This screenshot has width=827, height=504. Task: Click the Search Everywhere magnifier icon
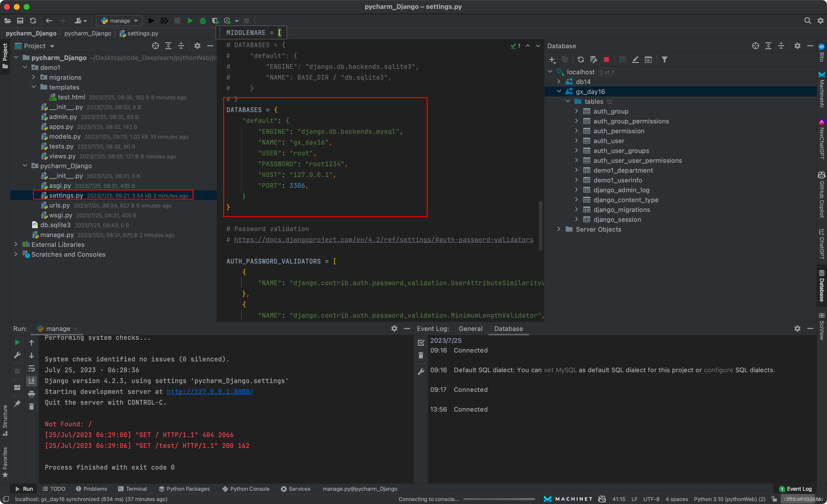(807, 21)
